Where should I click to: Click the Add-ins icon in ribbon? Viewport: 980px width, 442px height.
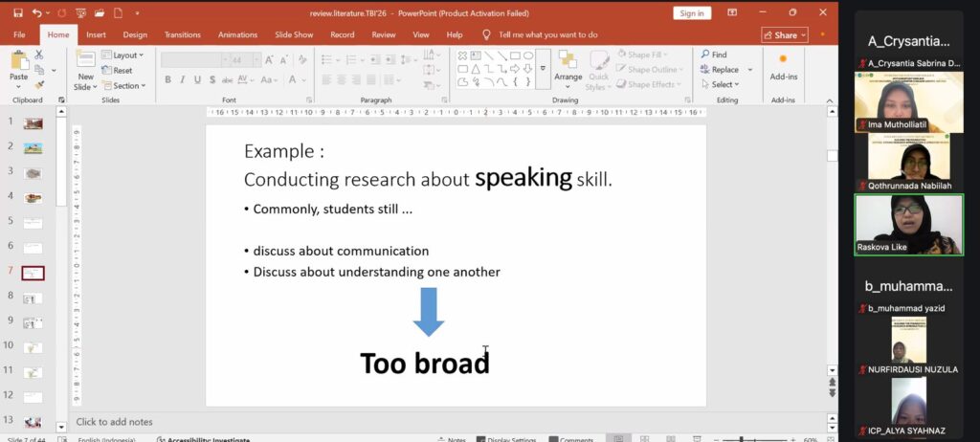click(783, 65)
